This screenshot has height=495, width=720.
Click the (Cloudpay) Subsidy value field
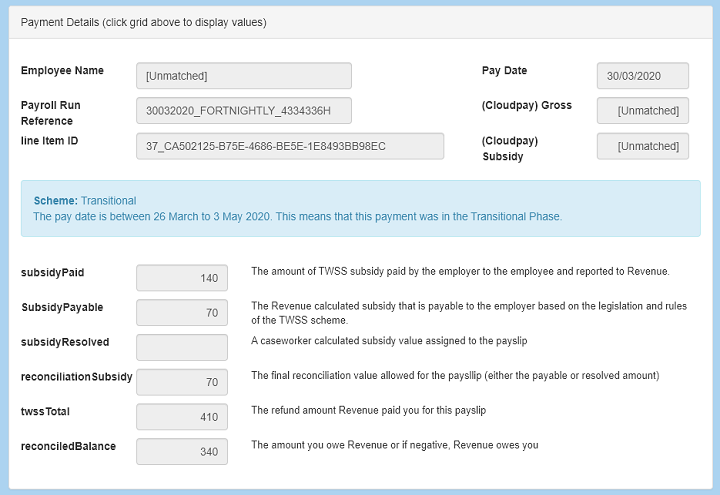[642, 146]
